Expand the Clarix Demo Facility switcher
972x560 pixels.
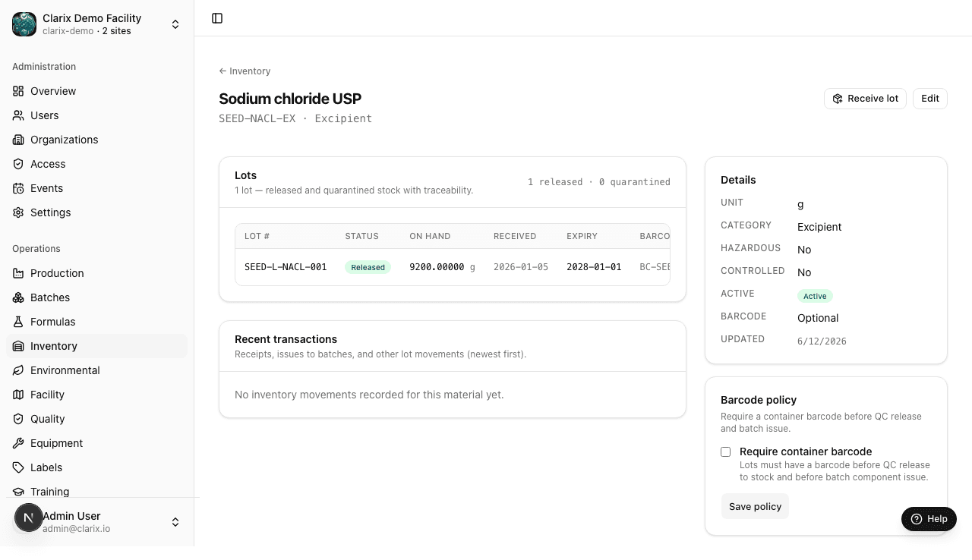97,24
